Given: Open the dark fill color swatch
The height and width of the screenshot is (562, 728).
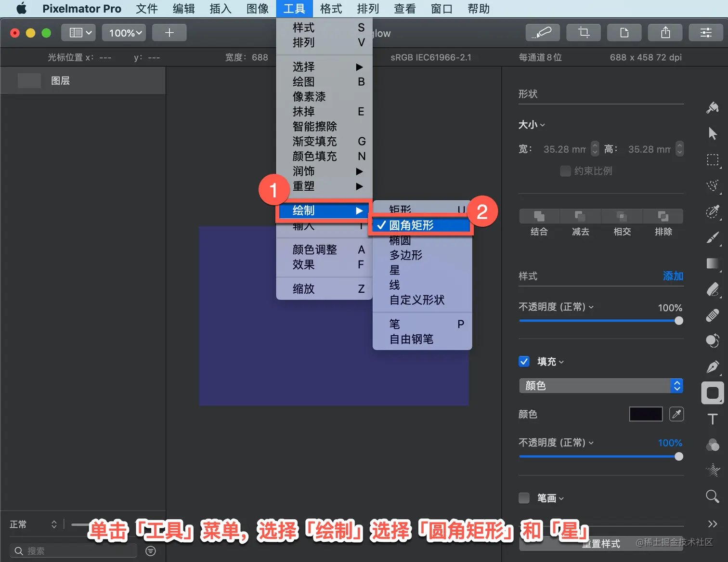Looking at the screenshot, I should (646, 414).
